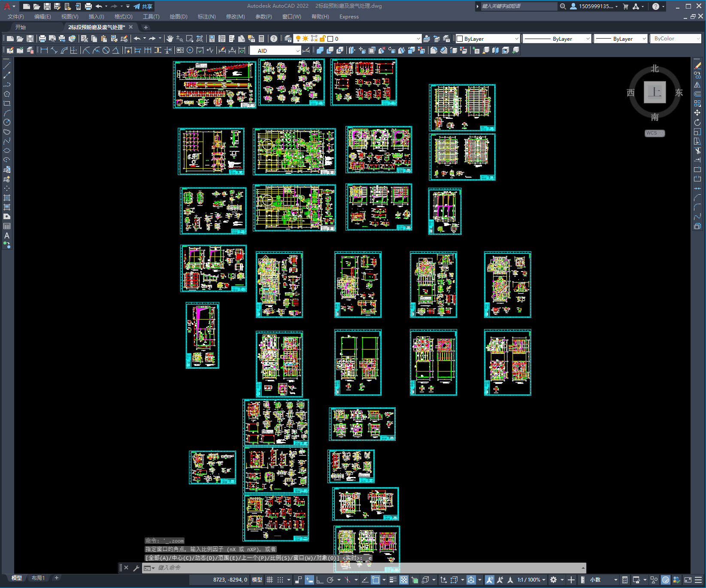This screenshot has width=706, height=588.
Task: Switch to the 开始 tab
Action: click(21, 27)
